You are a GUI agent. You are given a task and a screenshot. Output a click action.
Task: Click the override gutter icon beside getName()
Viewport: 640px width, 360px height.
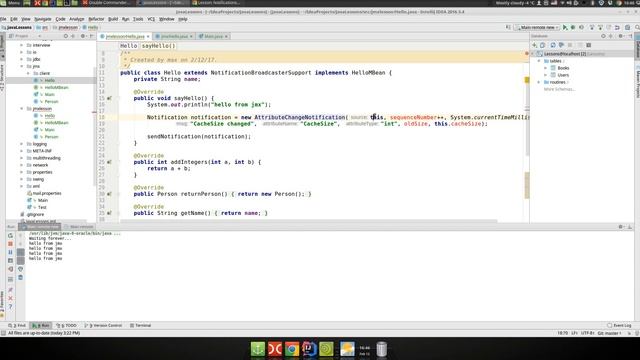tap(109, 213)
